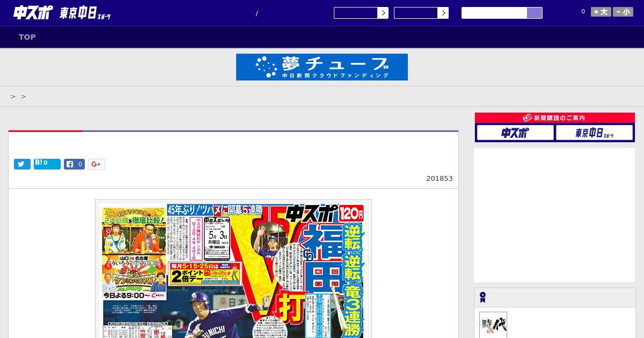644x338 pixels.
Task: Open the 時代 thumbnail in sidebar
Action: click(x=493, y=325)
